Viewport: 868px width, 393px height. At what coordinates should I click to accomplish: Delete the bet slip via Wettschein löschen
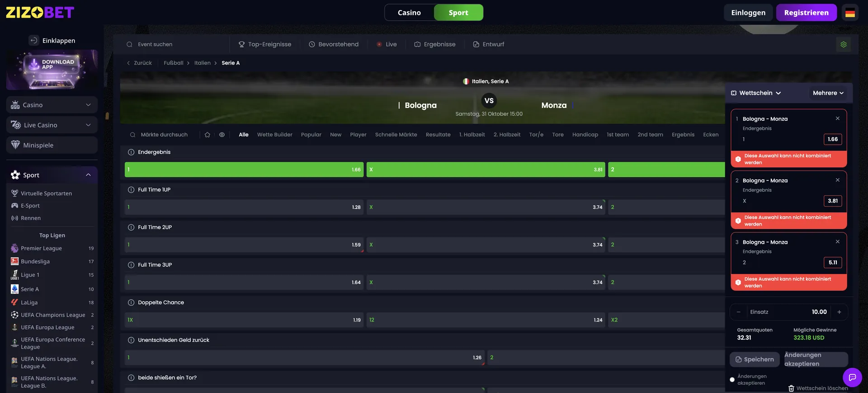[818, 388]
